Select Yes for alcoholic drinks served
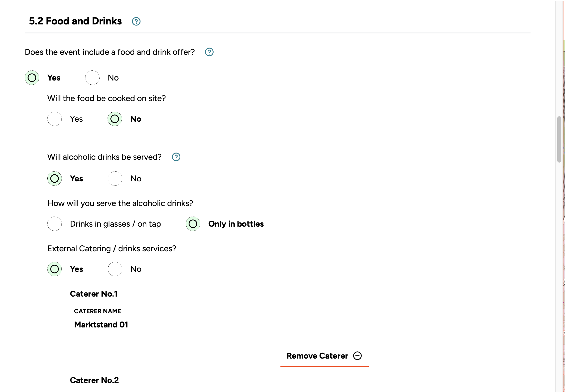 coord(55,179)
